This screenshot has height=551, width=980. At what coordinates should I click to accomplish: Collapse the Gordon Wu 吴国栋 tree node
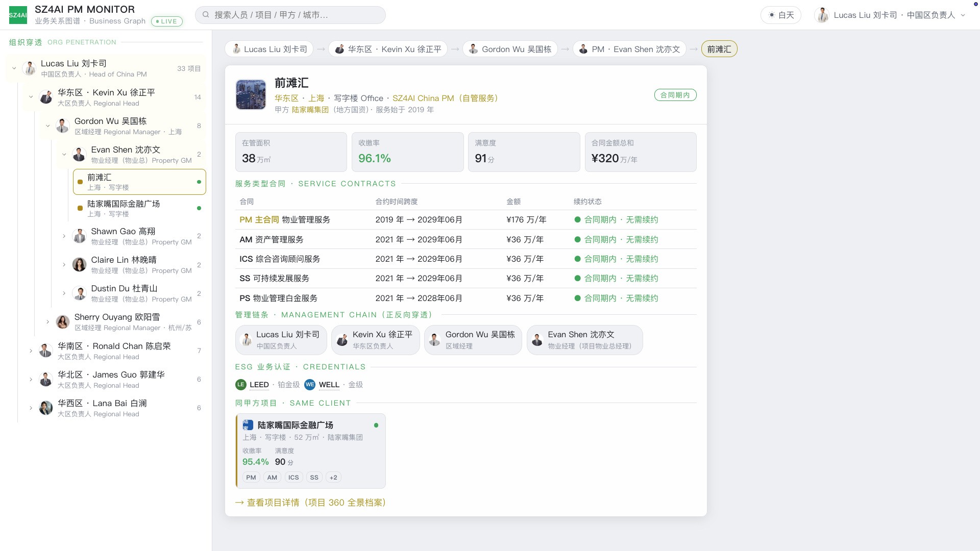(x=48, y=126)
